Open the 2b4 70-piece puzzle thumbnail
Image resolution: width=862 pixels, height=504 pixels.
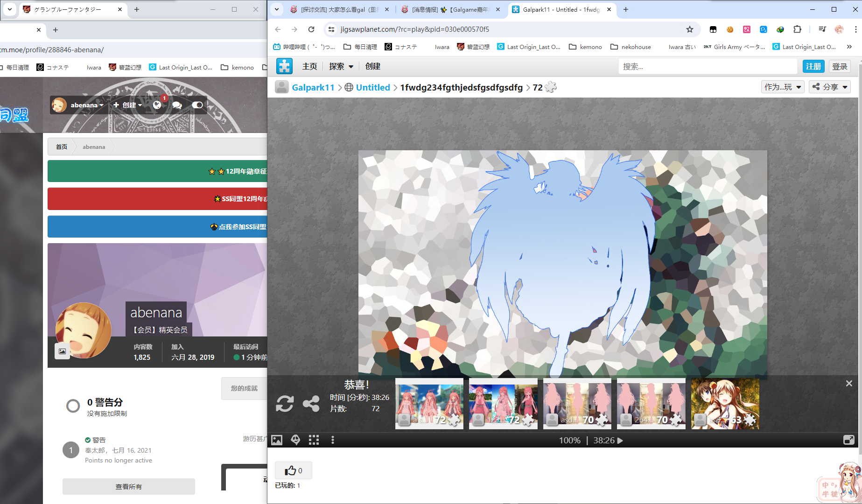(x=651, y=404)
